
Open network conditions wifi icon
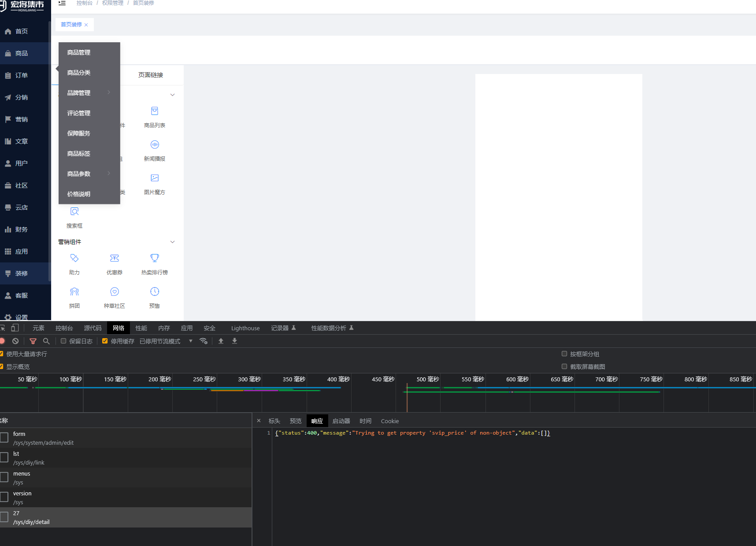[204, 341]
